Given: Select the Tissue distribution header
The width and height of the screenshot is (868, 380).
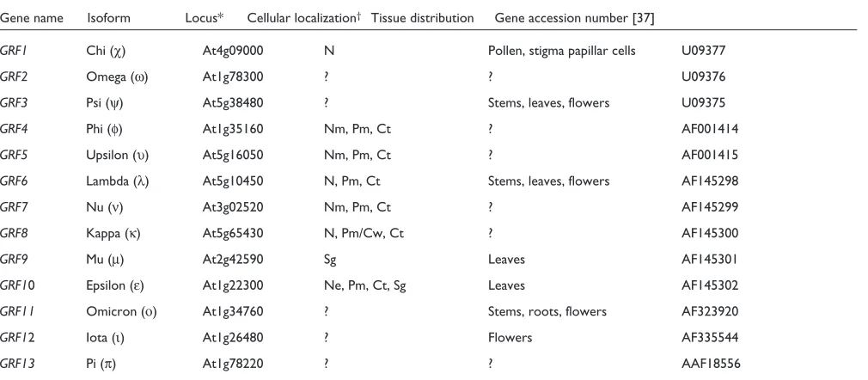Looking at the screenshot, I should click(x=422, y=18).
